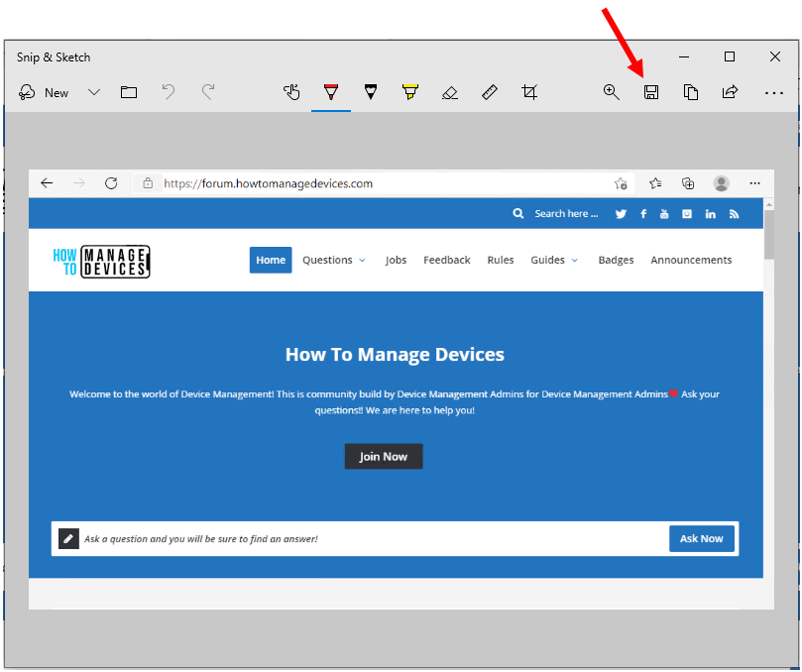Start a New snip
Viewport: 802px width, 672px height.
(44, 92)
